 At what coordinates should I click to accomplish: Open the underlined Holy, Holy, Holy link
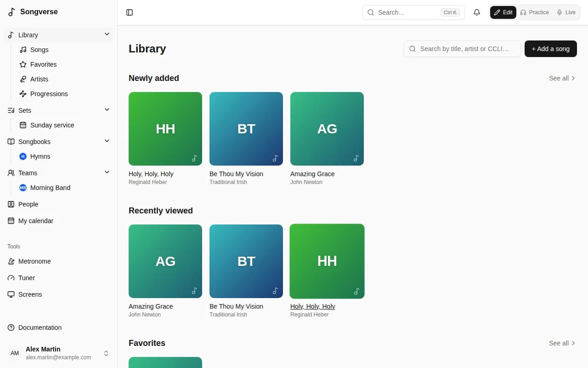[313, 306]
